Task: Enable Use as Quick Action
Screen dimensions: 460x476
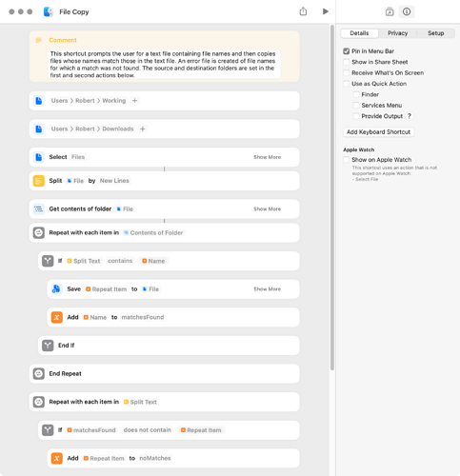Action: coord(347,84)
